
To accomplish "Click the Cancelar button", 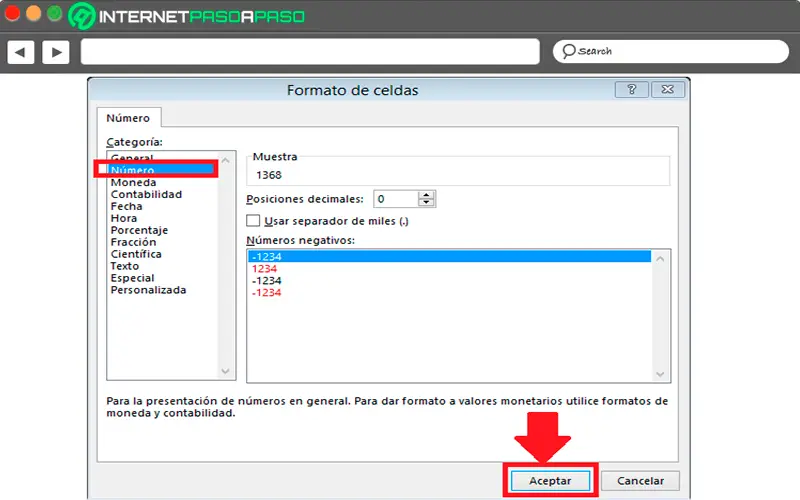I will [640, 481].
